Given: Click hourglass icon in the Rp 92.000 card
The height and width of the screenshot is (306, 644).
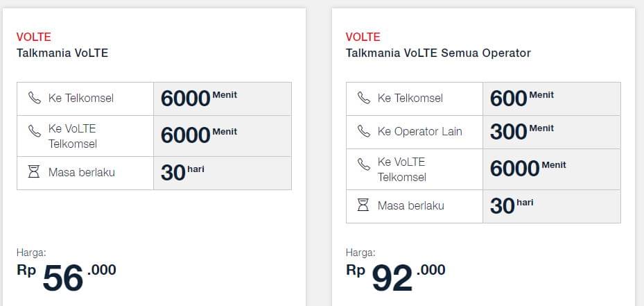Looking at the screenshot, I should [363, 205].
